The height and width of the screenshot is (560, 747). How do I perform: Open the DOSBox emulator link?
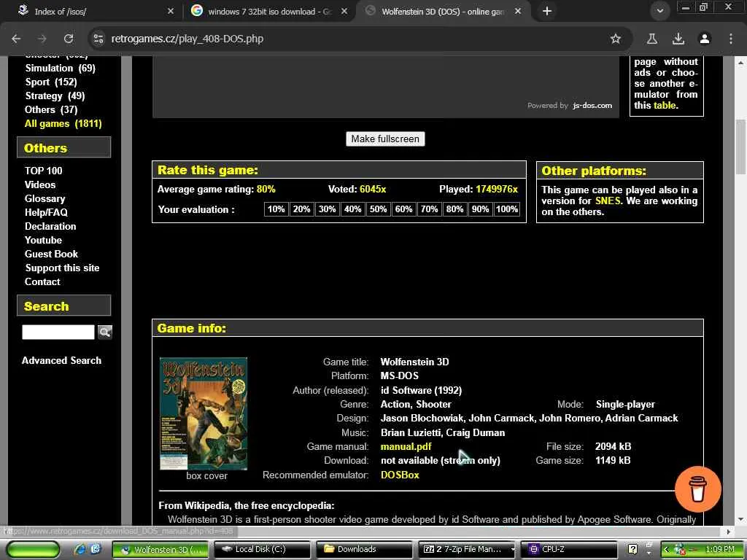400,475
